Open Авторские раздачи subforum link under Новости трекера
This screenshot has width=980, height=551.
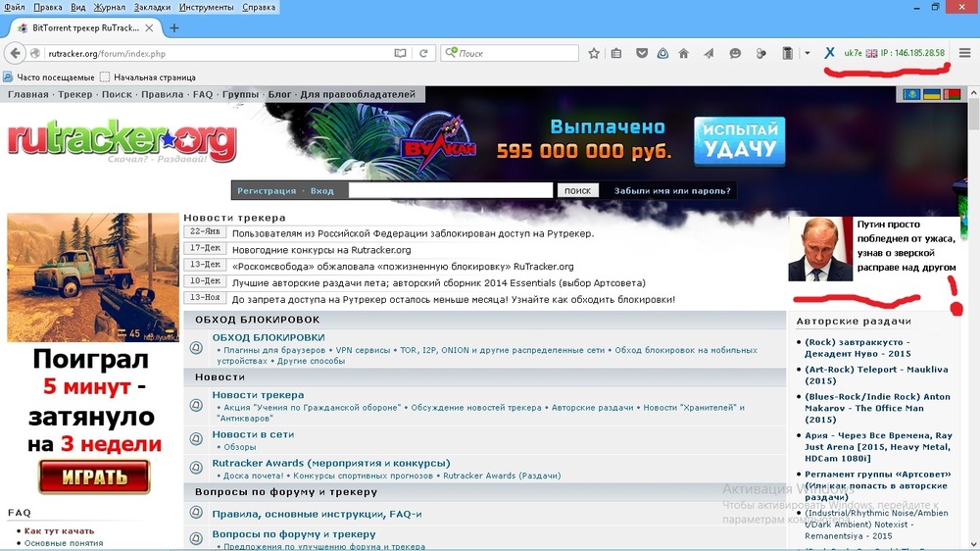click(593, 408)
